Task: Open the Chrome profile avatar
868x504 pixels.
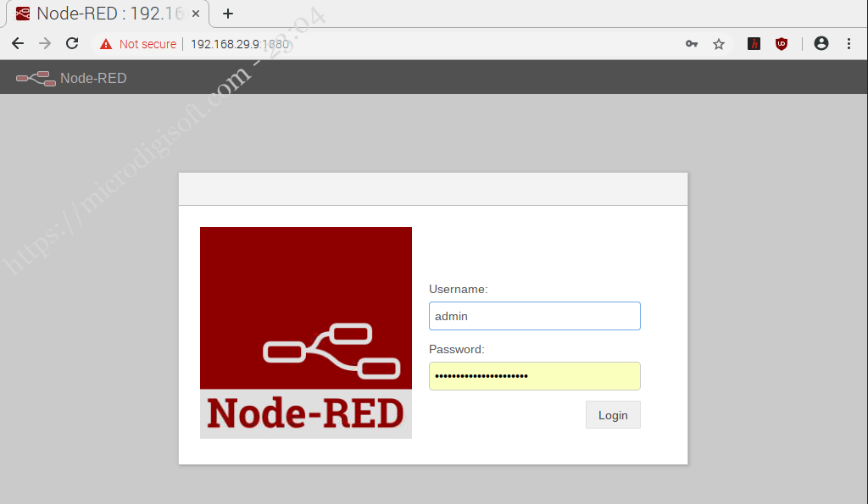Action: (821, 43)
